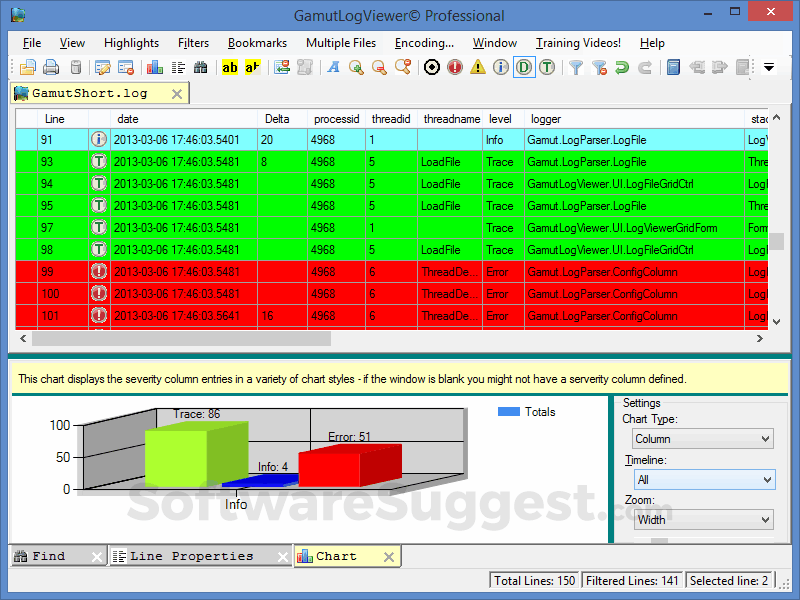Print the log via the printer icon

coord(50,67)
